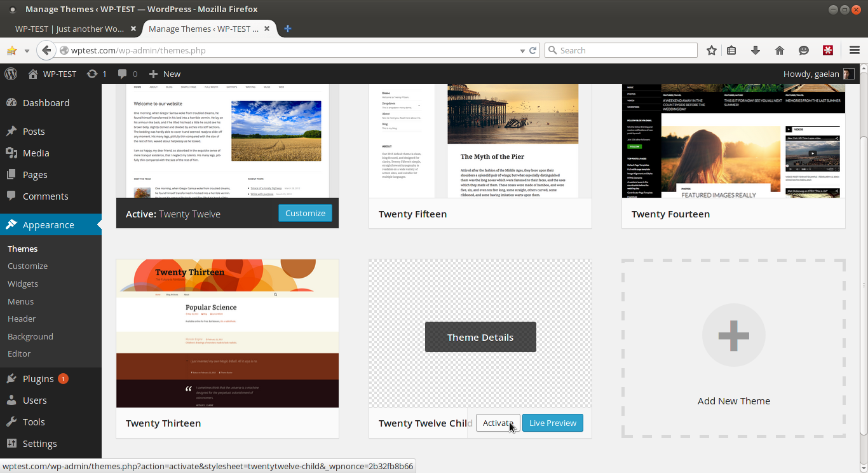Open Users section in sidebar
The image size is (868, 473).
(51, 401)
